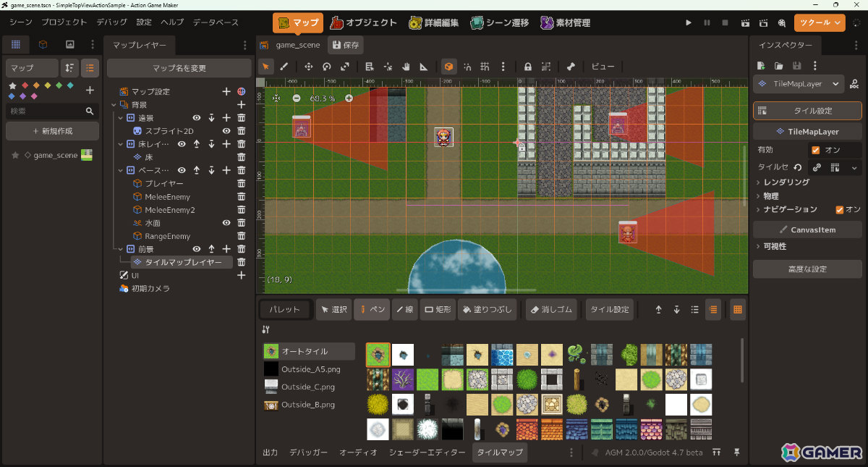Click the 保存 save button
The height and width of the screenshot is (467, 868).
click(345, 45)
